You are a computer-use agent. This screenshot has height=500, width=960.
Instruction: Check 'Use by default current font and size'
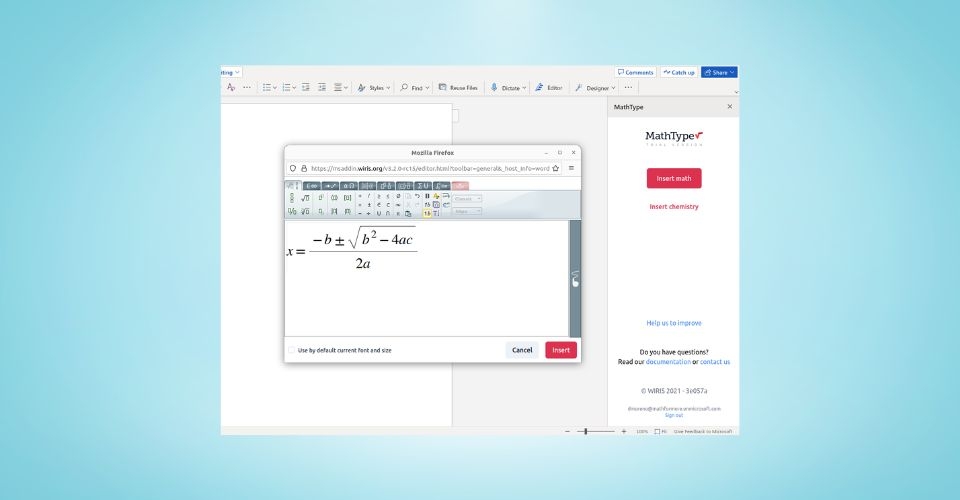pos(291,350)
